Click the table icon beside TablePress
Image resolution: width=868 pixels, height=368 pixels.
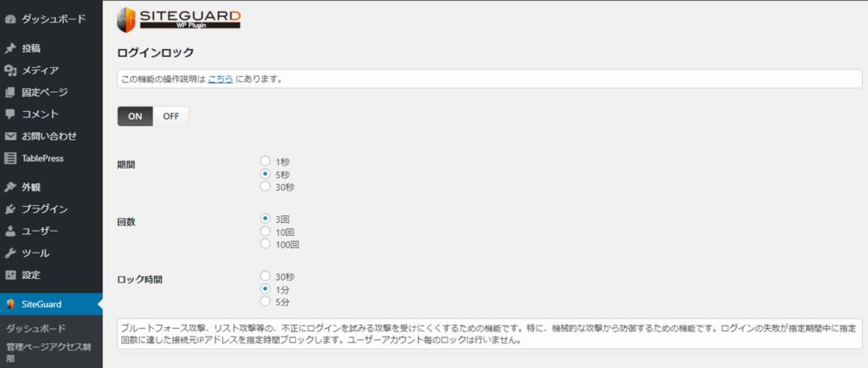(x=10, y=159)
